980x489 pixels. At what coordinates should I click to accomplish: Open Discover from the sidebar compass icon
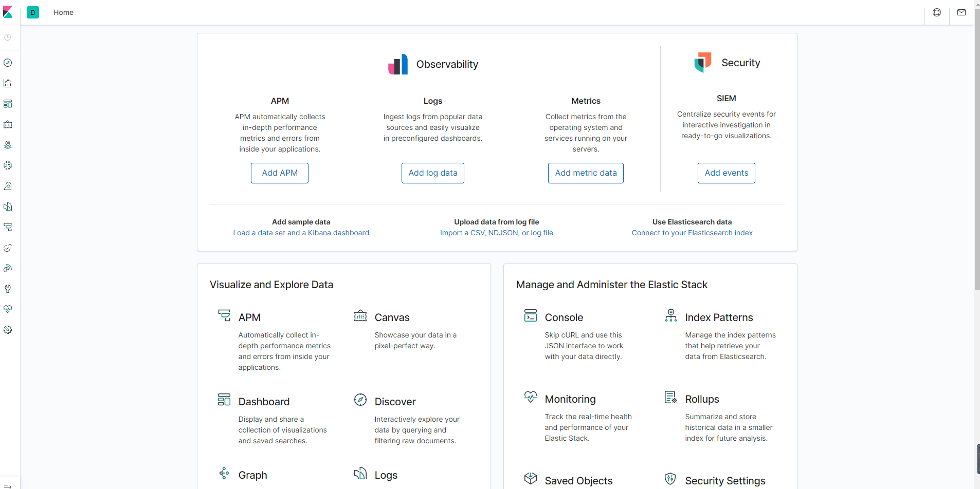8,63
